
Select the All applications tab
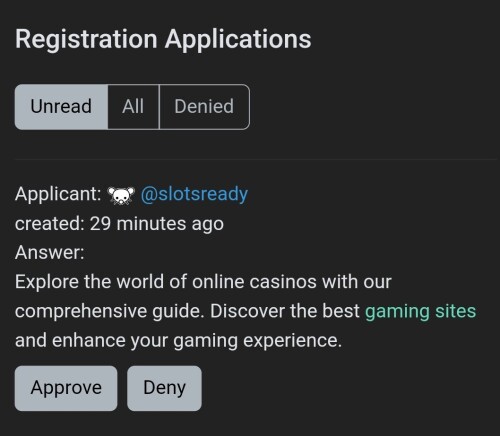tap(133, 107)
